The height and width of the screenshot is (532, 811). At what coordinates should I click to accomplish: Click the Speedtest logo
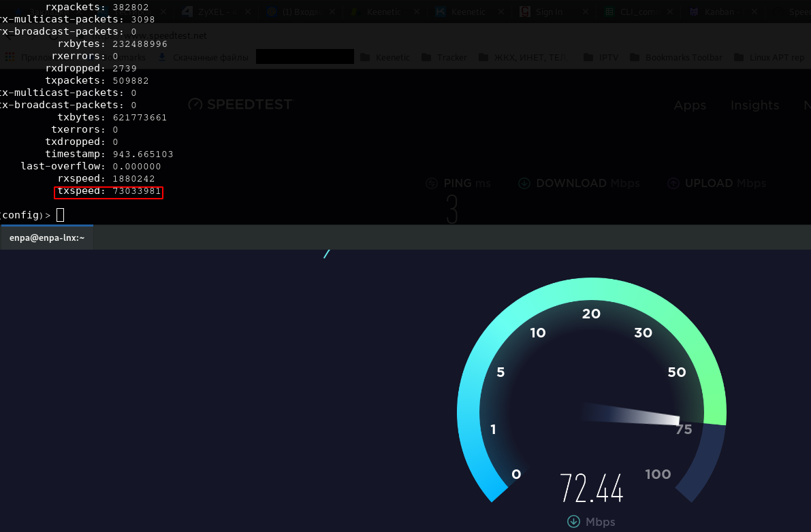[240, 104]
